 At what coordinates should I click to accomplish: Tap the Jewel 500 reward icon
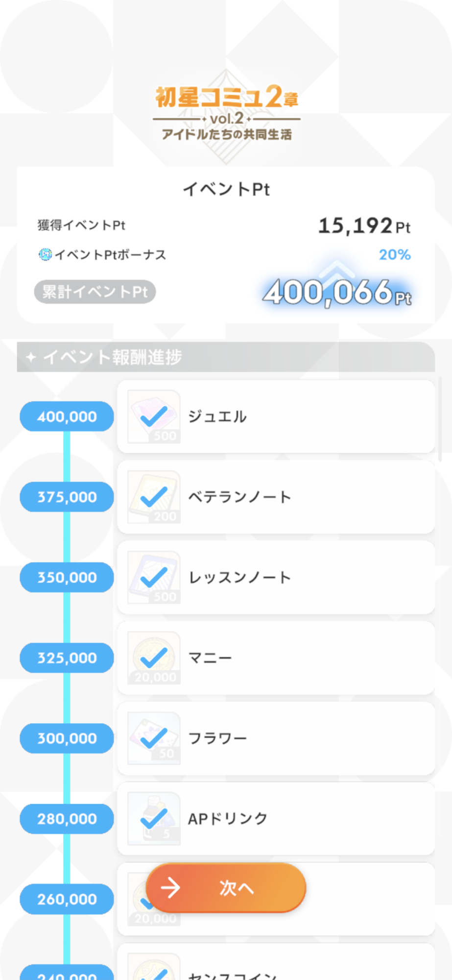point(154,416)
